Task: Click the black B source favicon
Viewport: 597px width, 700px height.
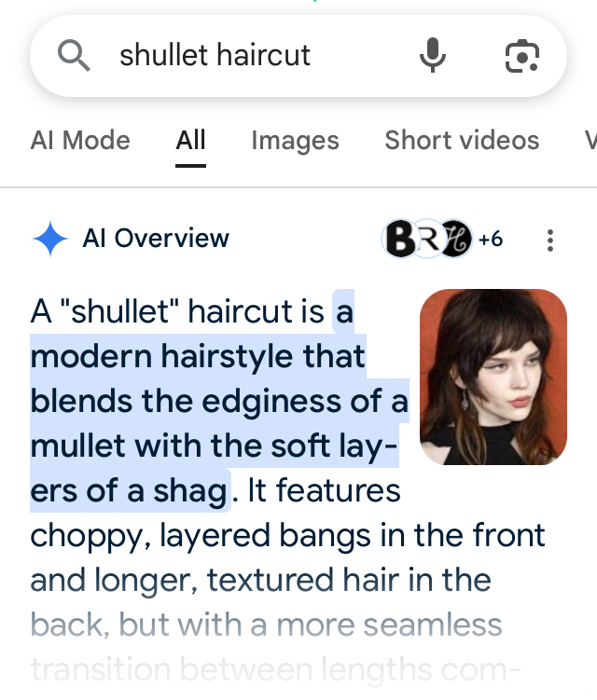Action: [x=399, y=239]
